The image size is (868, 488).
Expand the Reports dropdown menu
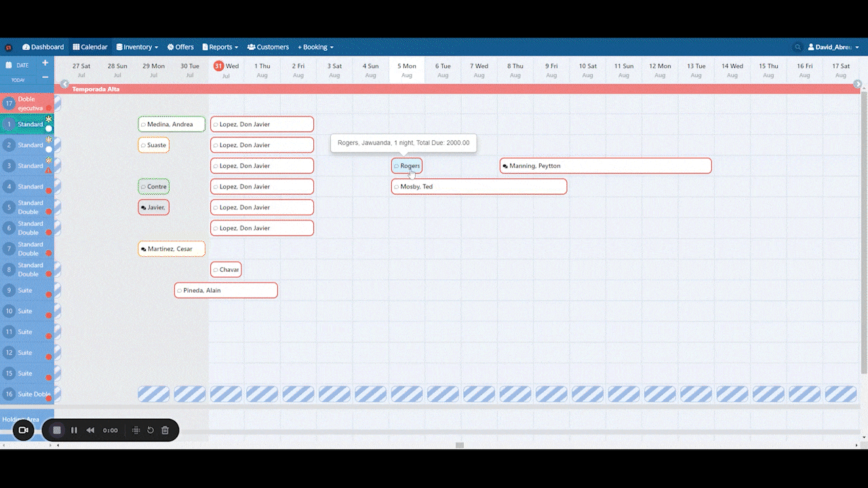coord(220,47)
